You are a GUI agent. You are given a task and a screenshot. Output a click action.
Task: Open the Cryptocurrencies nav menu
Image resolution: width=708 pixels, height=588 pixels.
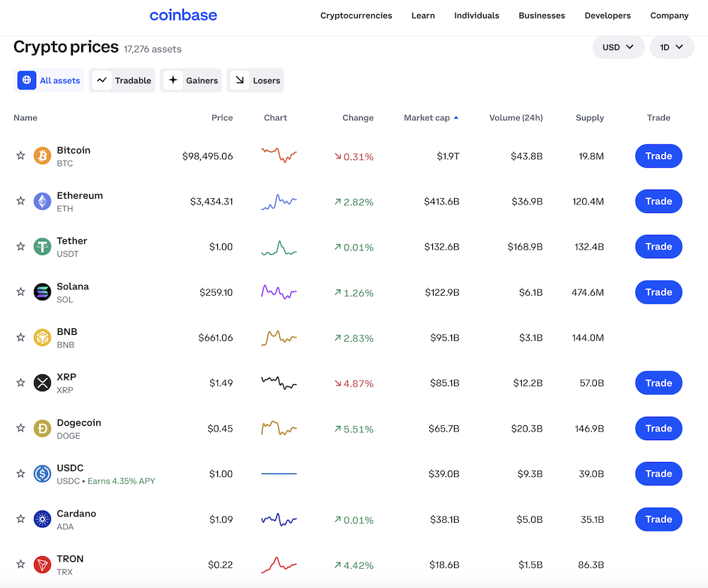tap(356, 16)
